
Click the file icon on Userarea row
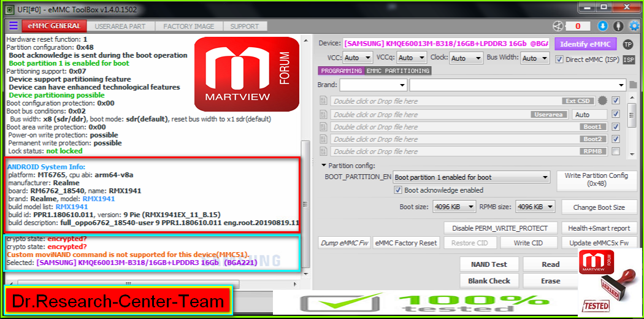[323, 115]
